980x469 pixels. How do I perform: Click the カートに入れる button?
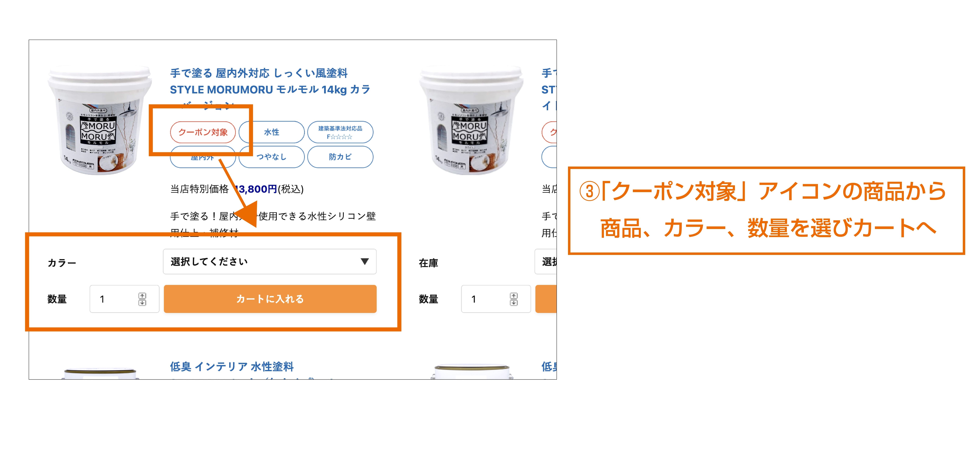click(270, 299)
